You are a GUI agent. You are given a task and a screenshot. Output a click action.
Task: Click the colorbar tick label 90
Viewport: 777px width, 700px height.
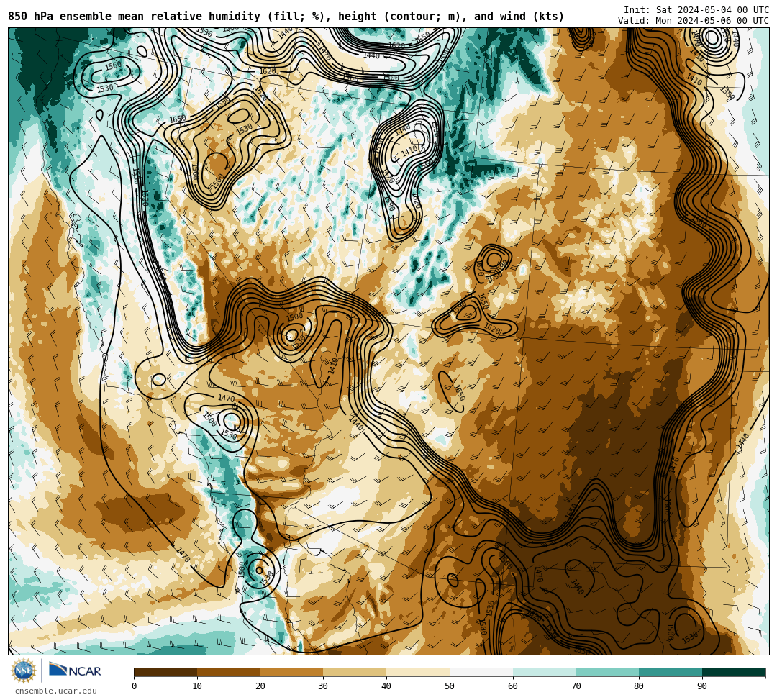click(x=702, y=686)
